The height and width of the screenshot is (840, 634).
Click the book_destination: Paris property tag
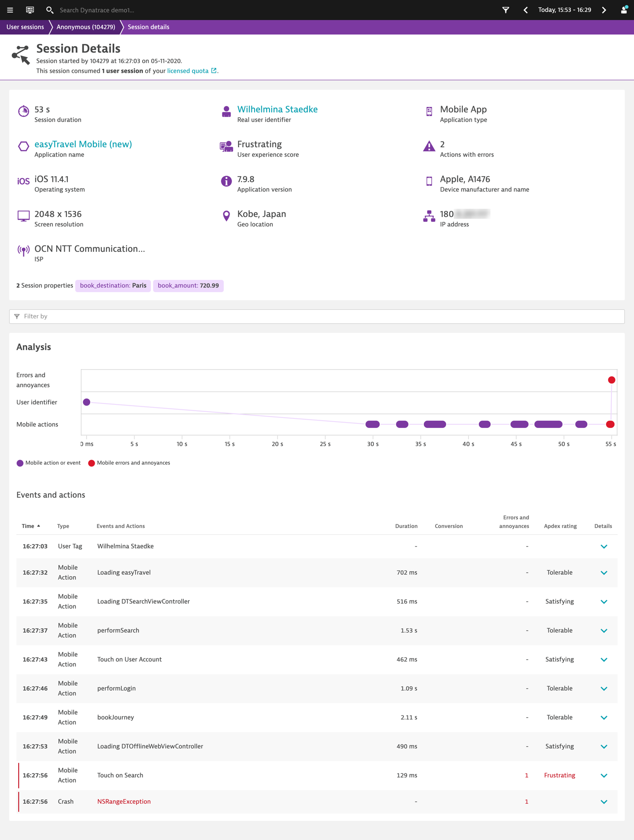tap(113, 286)
